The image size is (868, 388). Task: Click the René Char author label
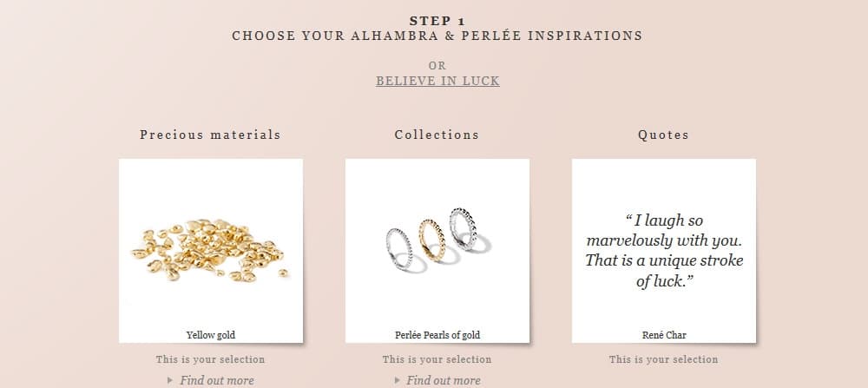tap(664, 335)
